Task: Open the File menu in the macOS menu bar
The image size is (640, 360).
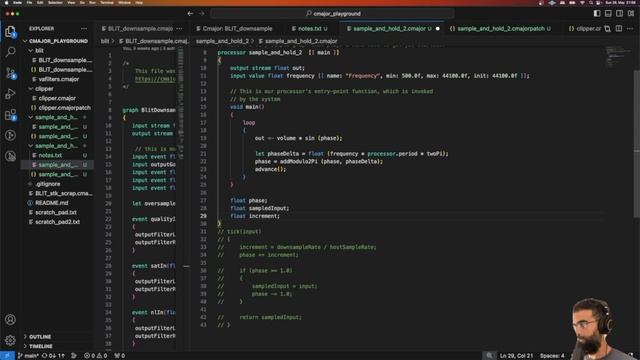Action: coord(29,2)
